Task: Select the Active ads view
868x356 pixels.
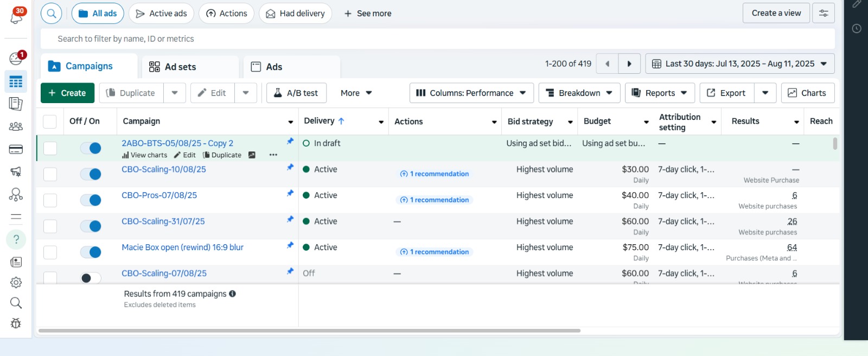Action: [161, 14]
